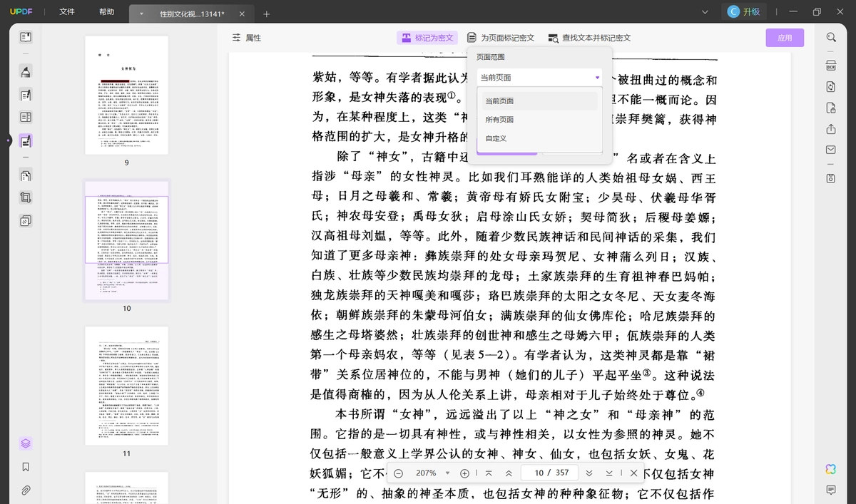This screenshot has height=504, width=856.
Task: Go to the previous page
Action: tap(509, 473)
